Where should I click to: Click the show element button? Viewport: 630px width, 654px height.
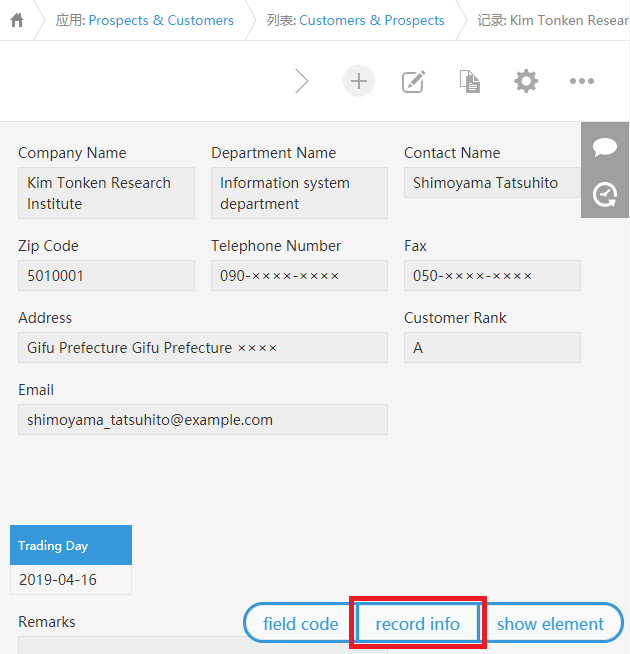pyautogui.click(x=550, y=624)
